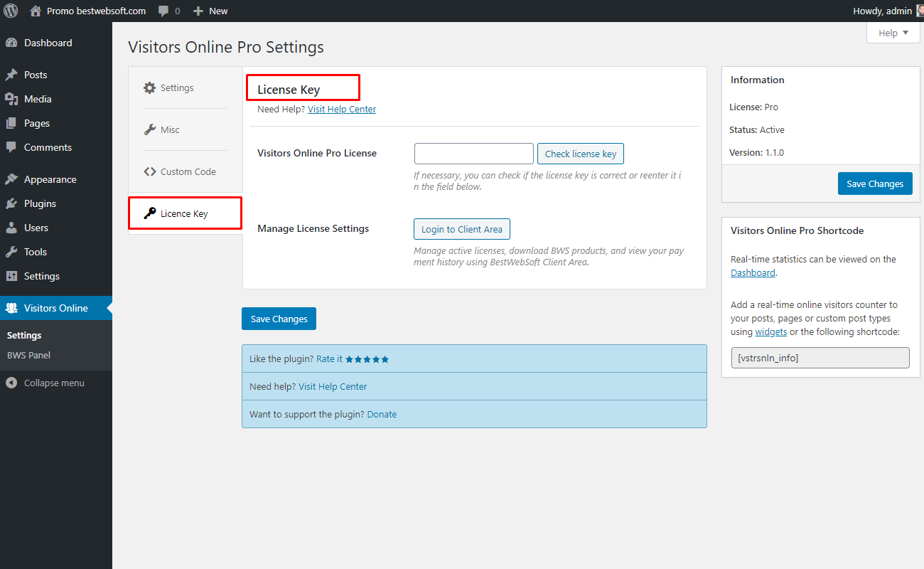Viewport: 924px width, 569px height.
Task: Click the Pages icon in sidebar
Action: pyautogui.click(x=11, y=123)
